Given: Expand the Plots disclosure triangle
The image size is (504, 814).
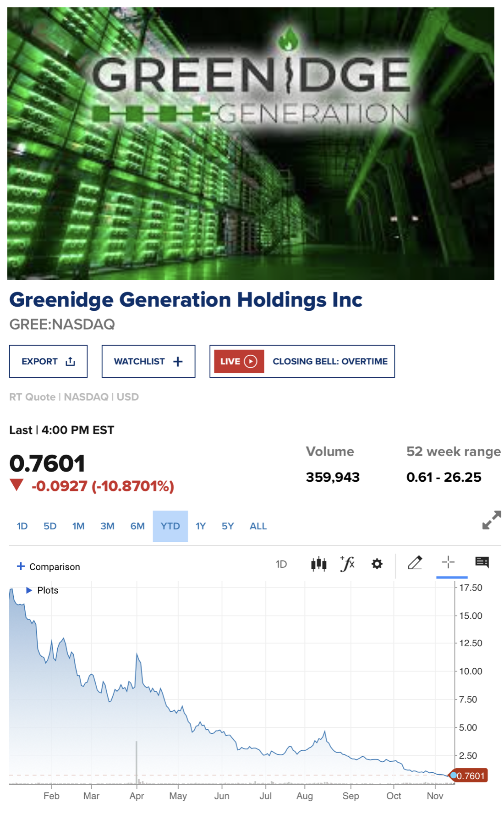Looking at the screenshot, I should pos(29,590).
